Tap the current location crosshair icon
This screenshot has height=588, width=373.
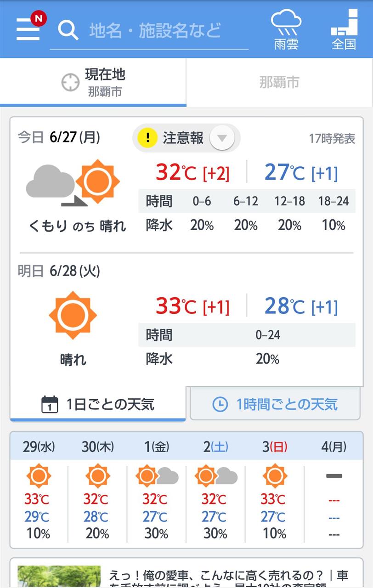70,83
